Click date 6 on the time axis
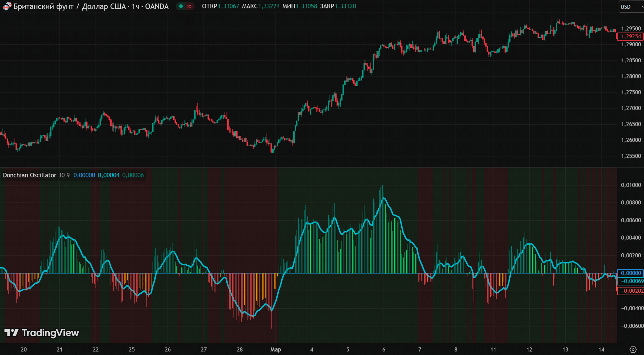Screen dimensions: 644x355 384,349
